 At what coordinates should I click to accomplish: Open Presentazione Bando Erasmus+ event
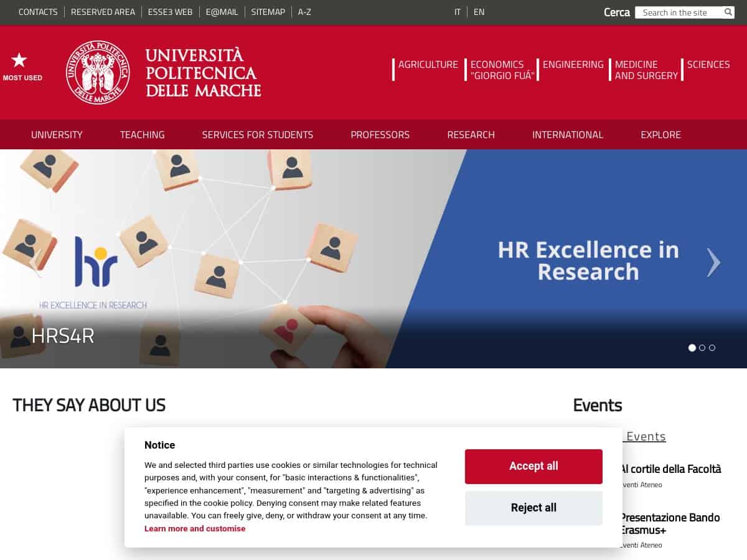(x=670, y=524)
